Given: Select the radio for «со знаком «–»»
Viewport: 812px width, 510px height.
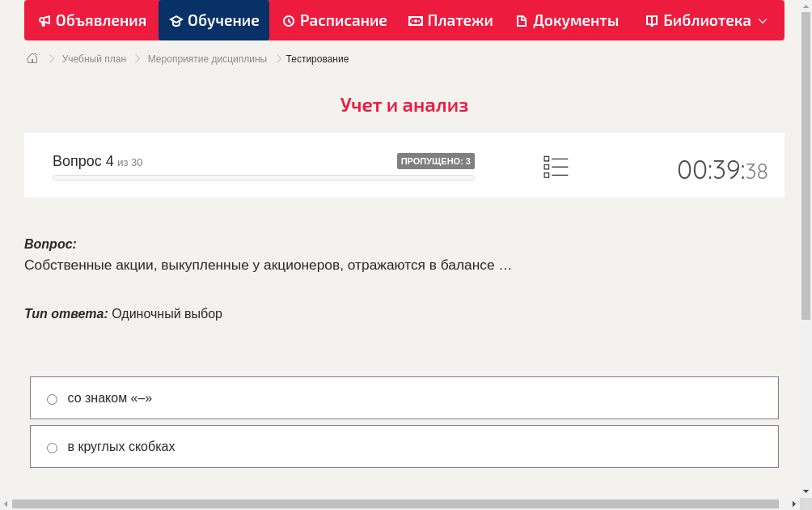Looking at the screenshot, I should pyautogui.click(x=52, y=398).
